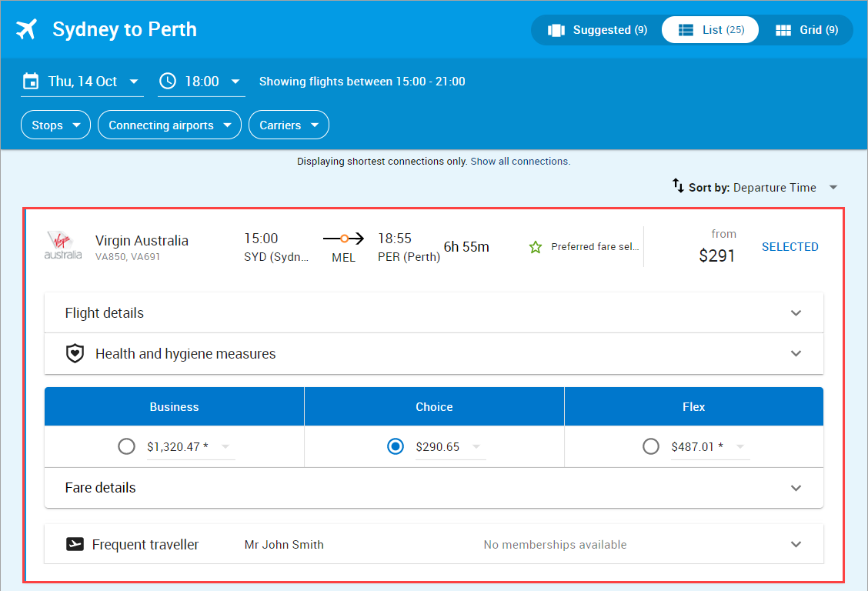868x591 pixels.
Task: Click the calendar icon next to Thu, 14 Oct
Action: (x=31, y=82)
